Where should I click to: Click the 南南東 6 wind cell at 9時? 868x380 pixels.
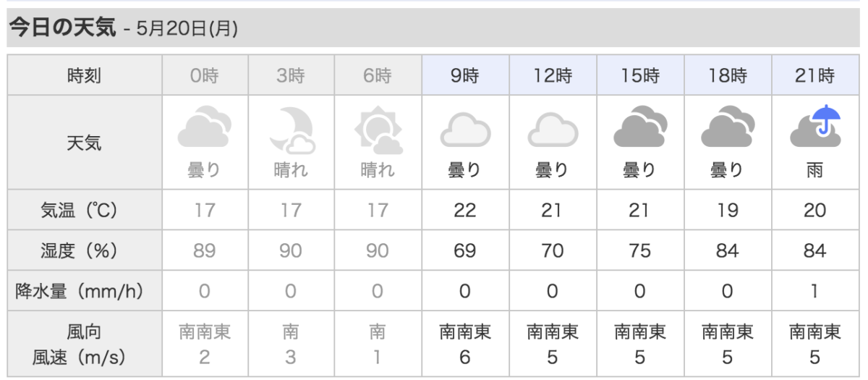[465, 344]
